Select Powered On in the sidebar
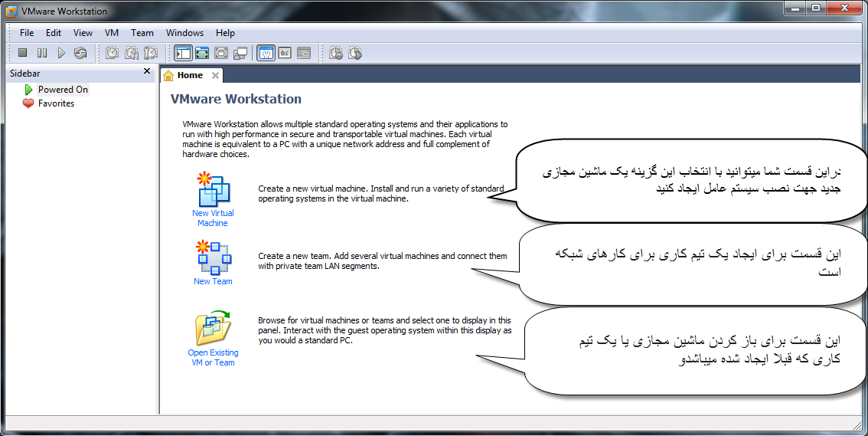 point(63,90)
